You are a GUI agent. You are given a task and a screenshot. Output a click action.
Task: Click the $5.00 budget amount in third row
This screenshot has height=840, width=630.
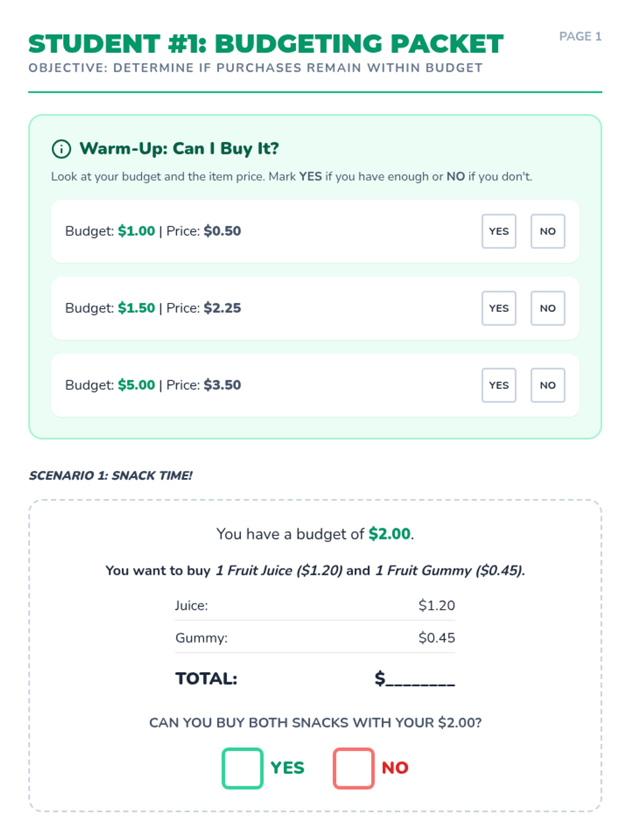pyautogui.click(x=136, y=385)
